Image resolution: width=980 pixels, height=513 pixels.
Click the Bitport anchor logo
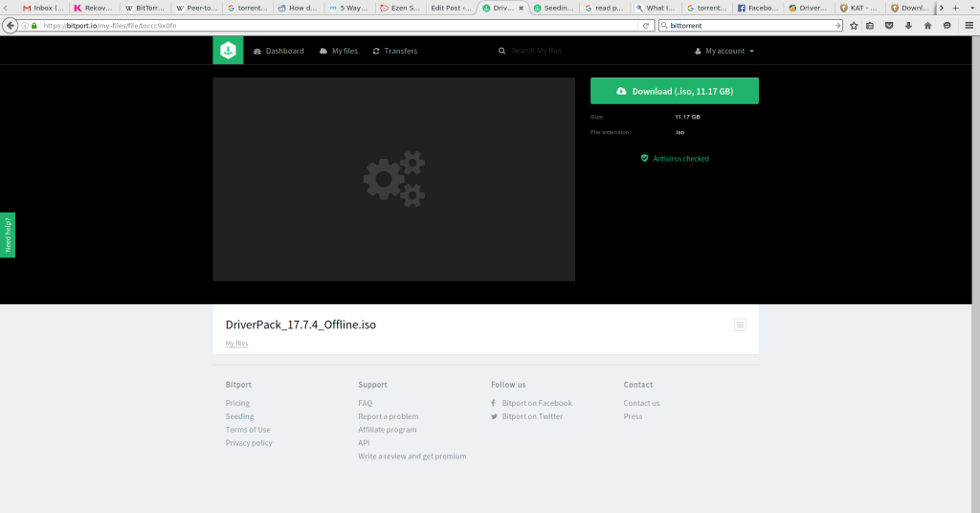tap(228, 51)
